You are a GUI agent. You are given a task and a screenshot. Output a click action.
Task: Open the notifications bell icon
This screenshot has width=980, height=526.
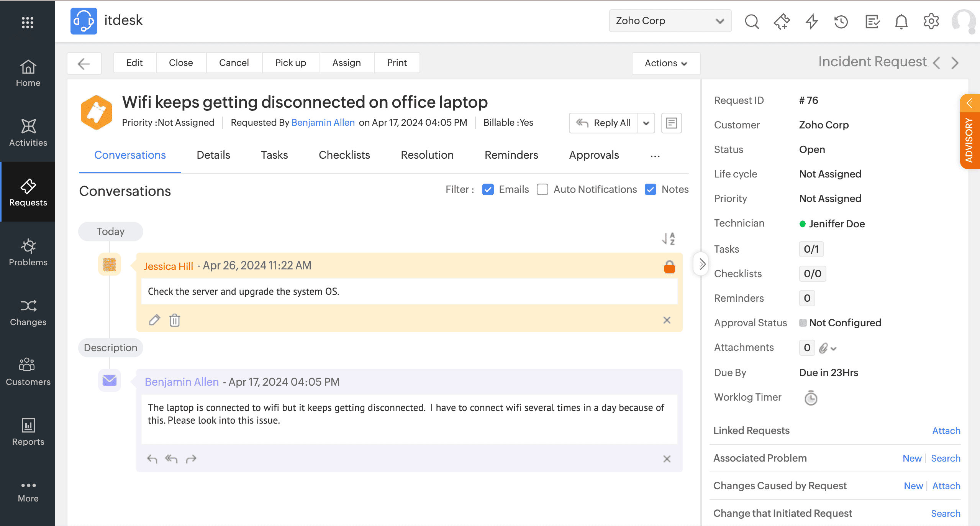pyautogui.click(x=901, y=21)
